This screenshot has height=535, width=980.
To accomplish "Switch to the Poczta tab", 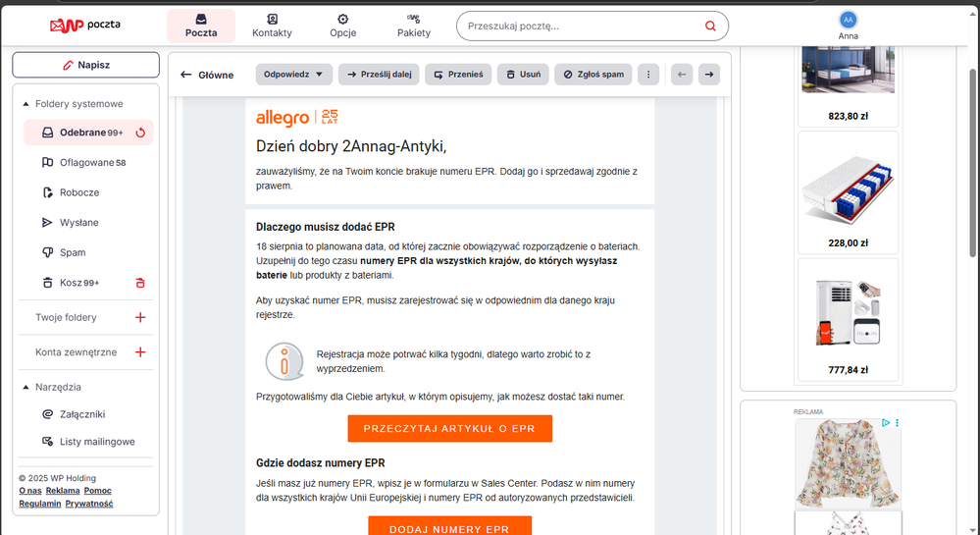I will pyautogui.click(x=201, y=27).
